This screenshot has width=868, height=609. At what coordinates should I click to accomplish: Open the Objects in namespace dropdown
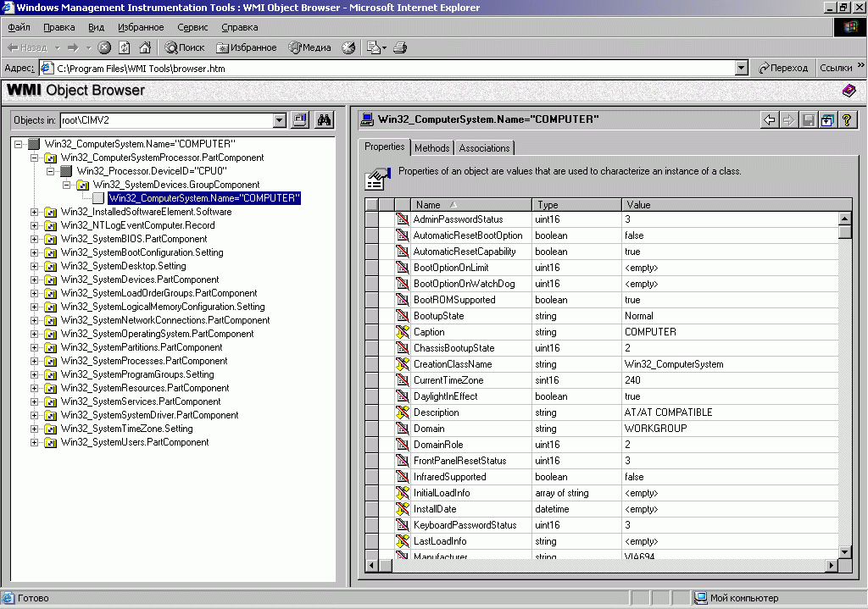[x=280, y=120]
